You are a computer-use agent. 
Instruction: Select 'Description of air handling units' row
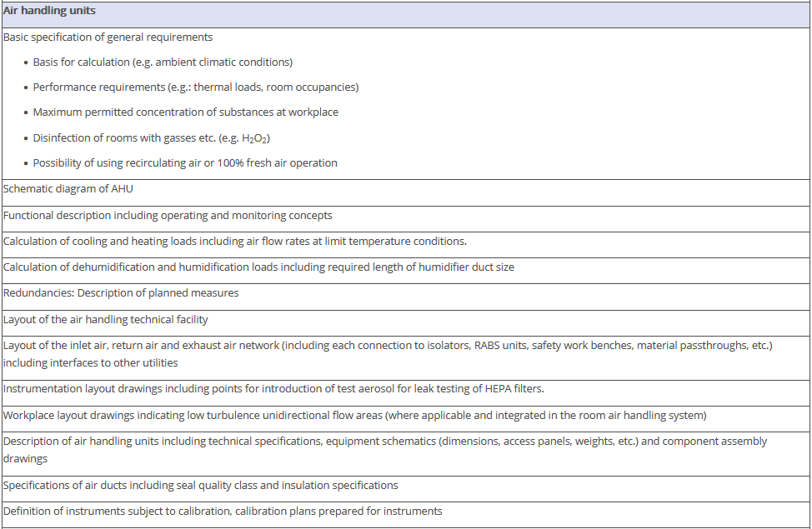(x=384, y=449)
